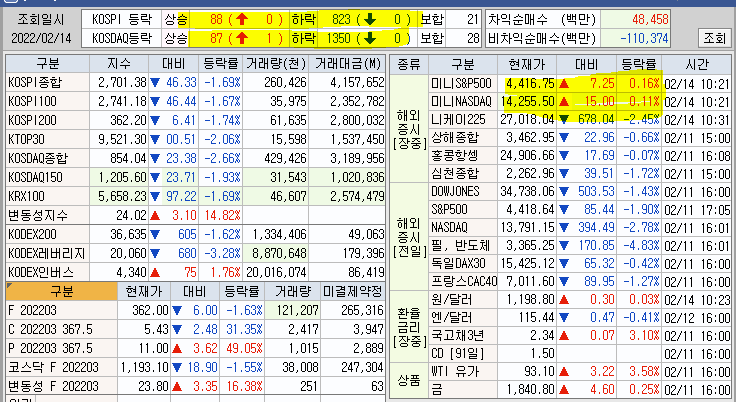Viewport: 736px width, 402px height.
Task: Click the KOSPI종합 index value 2,701.38
Action: click(x=122, y=83)
